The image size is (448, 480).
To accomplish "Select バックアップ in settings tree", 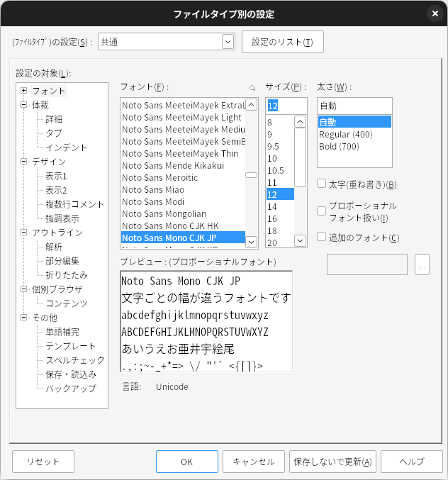I will point(71,389).
